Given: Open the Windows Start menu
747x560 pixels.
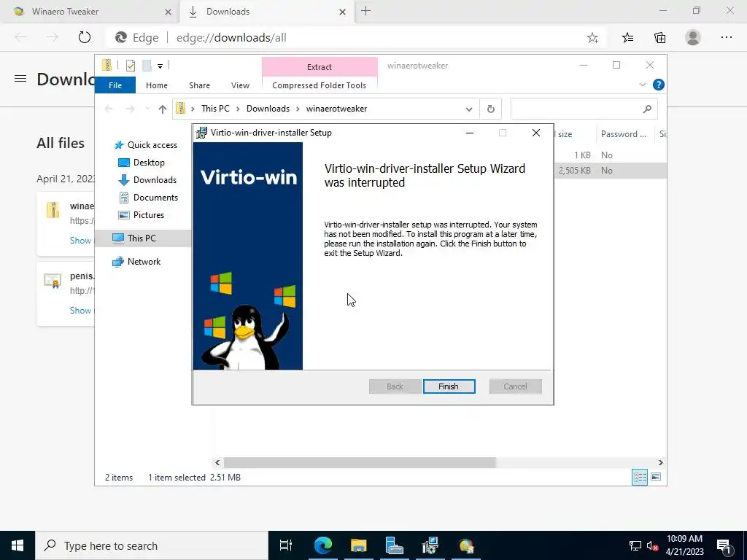Looking at the screenshot, I should [x=18, y=545].
